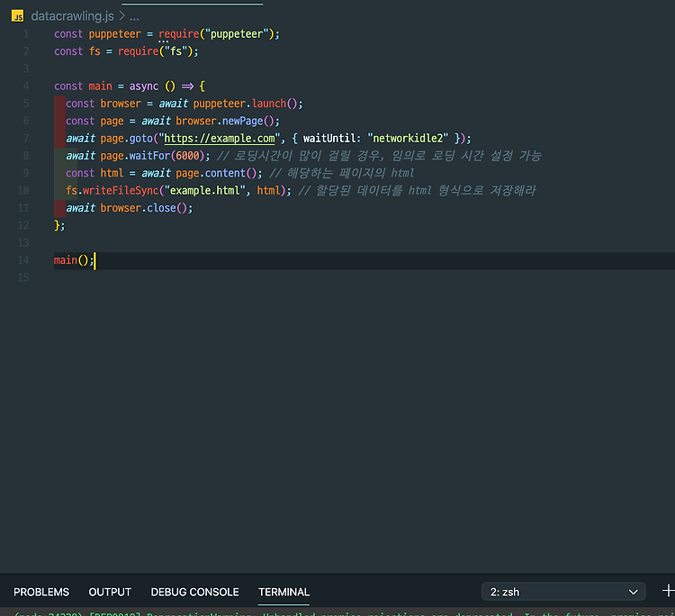The height and width of the screenshot is (616, 675).
Task: Click 'page.waitFor(6000)' on line 8
Action: click(x=152, y=156)
